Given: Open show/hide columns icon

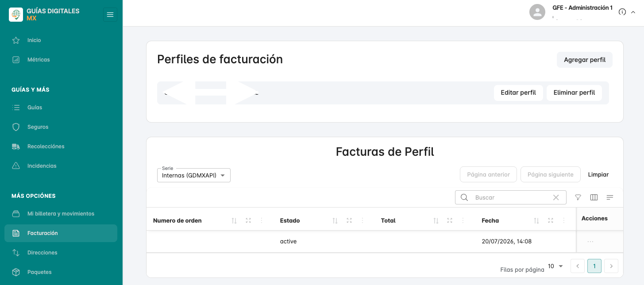Looking at the screenshot, I should click(x=594, y=197).
